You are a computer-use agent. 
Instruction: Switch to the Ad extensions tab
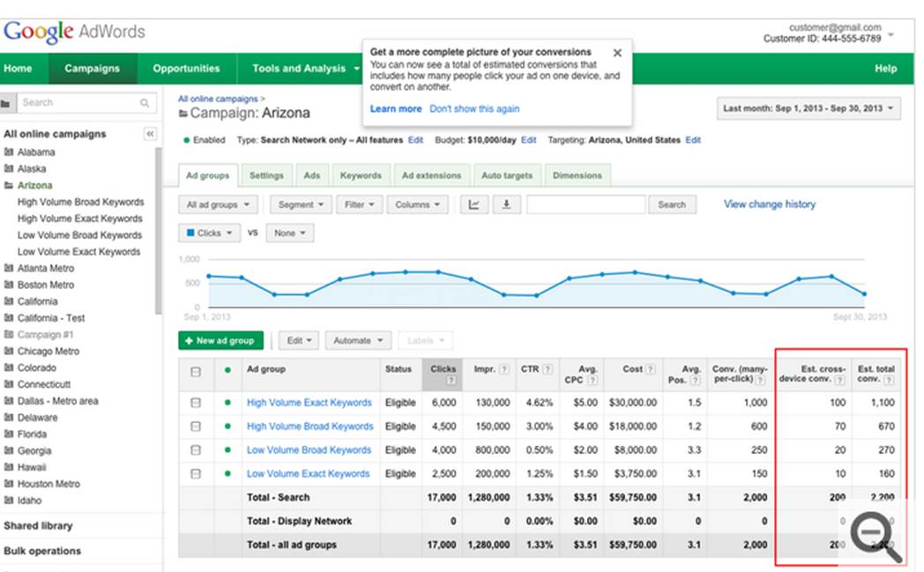tap(431, 175)
